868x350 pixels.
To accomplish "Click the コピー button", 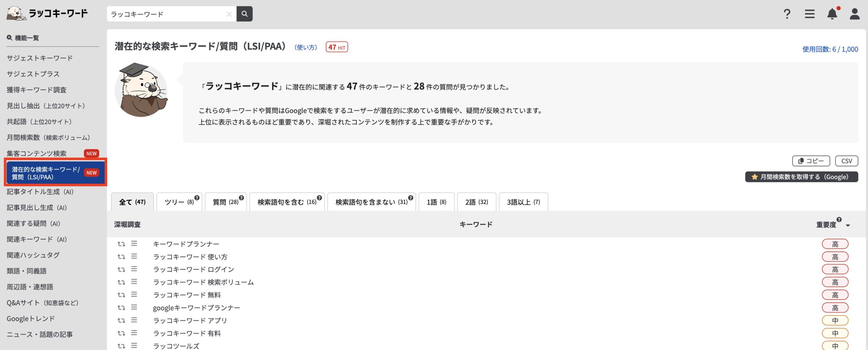I will [x=811, y=161].
